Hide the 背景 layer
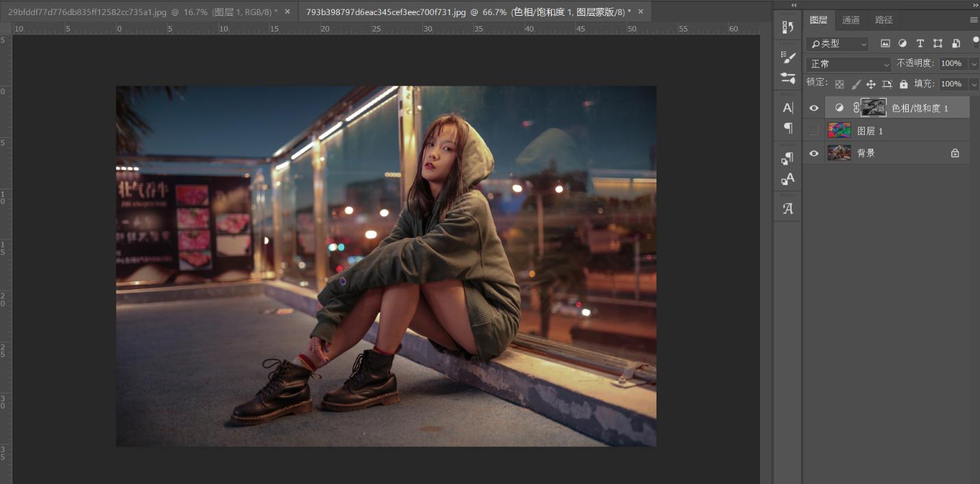 click(813, 152)
